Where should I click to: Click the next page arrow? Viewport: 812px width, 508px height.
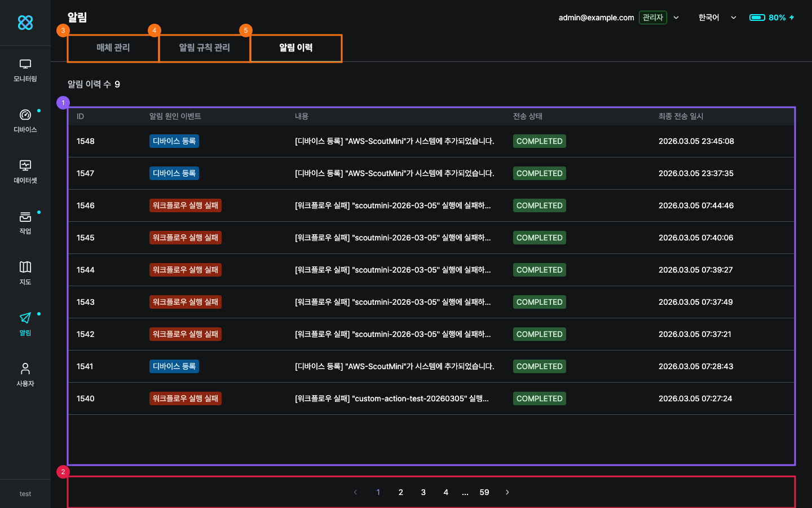tap(507, 492)
